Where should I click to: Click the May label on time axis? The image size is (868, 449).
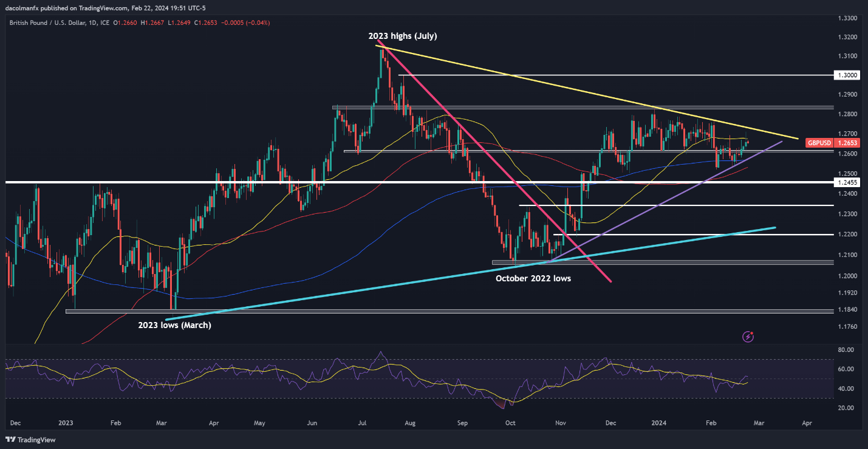pyautogui.click(x=260, y=422)
